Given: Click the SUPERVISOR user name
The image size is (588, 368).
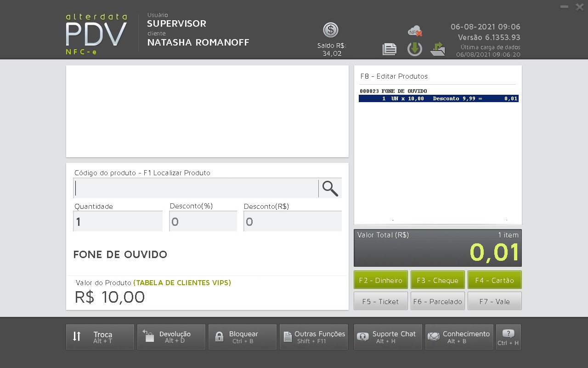Looking at the screenshot, I should [x=177, y=23].
